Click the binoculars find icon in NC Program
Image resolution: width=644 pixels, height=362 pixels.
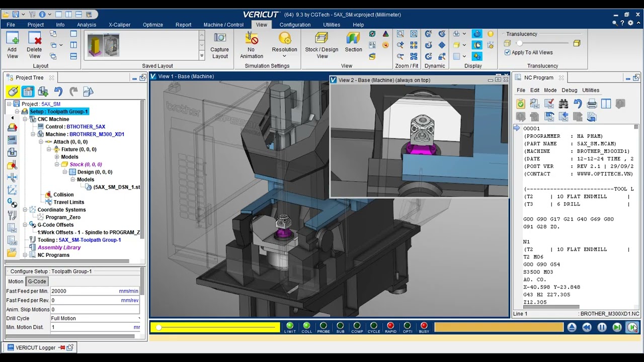pos(563,104)
